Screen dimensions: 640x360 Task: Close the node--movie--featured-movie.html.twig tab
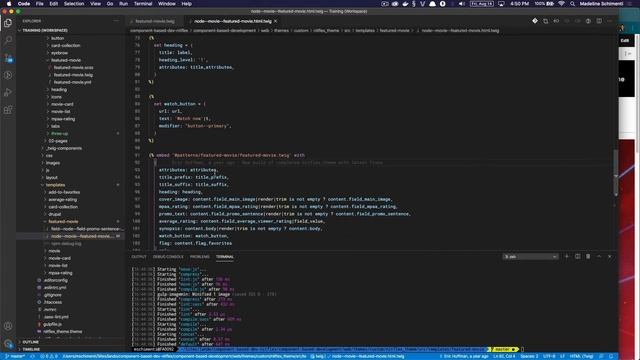pyautogui.click(x=276, y=21)
